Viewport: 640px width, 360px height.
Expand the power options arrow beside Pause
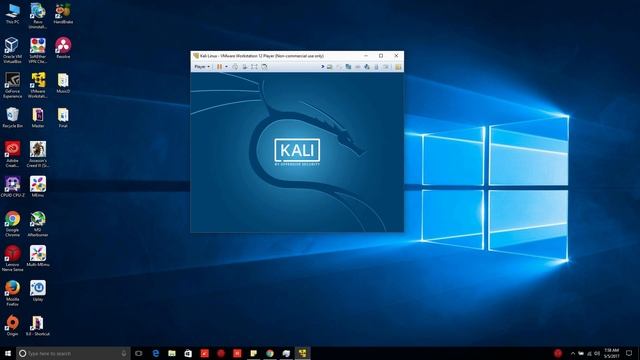227,67
